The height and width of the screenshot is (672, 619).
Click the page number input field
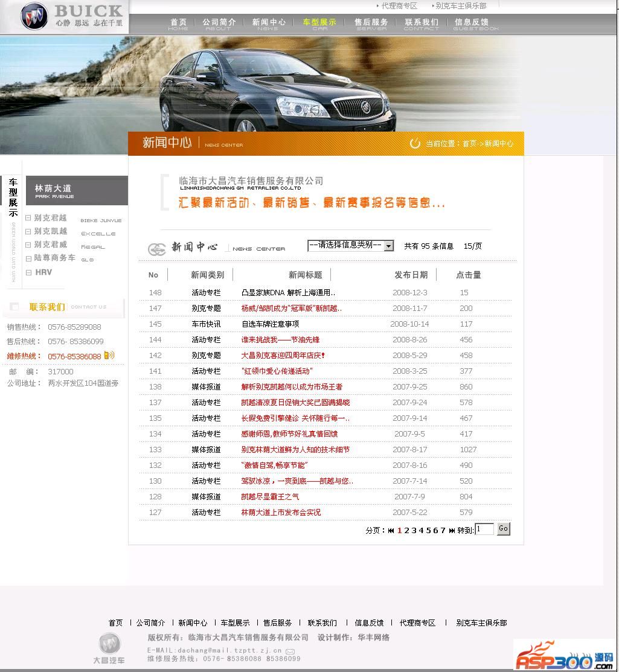(484, 530)
